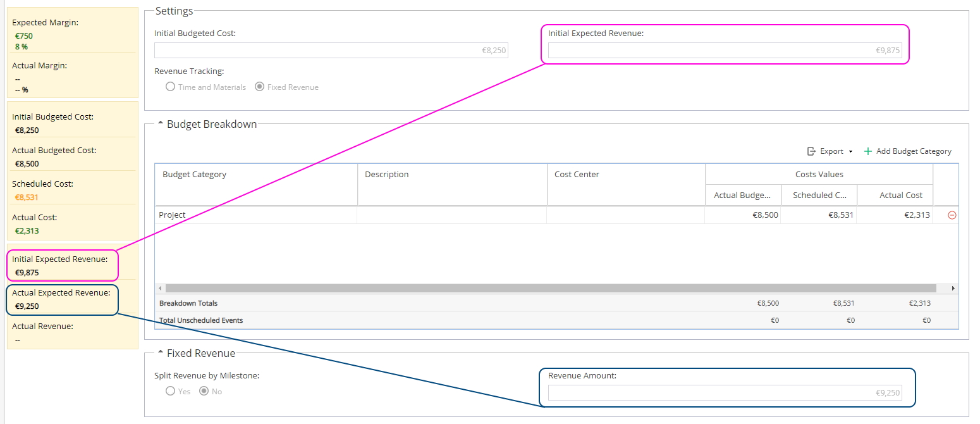This screenshot has height=424, width=980.
Task: Click the Expected Margin €750 value in the sidebar
Action: [24, 36]
